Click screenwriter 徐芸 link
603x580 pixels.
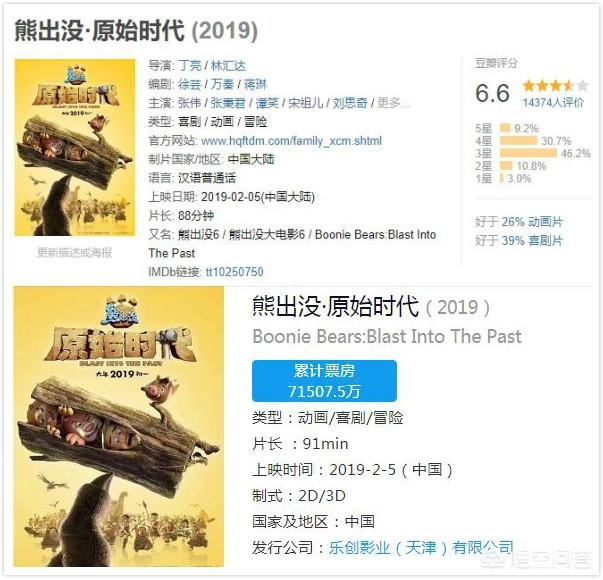click(x=190, y=84)
